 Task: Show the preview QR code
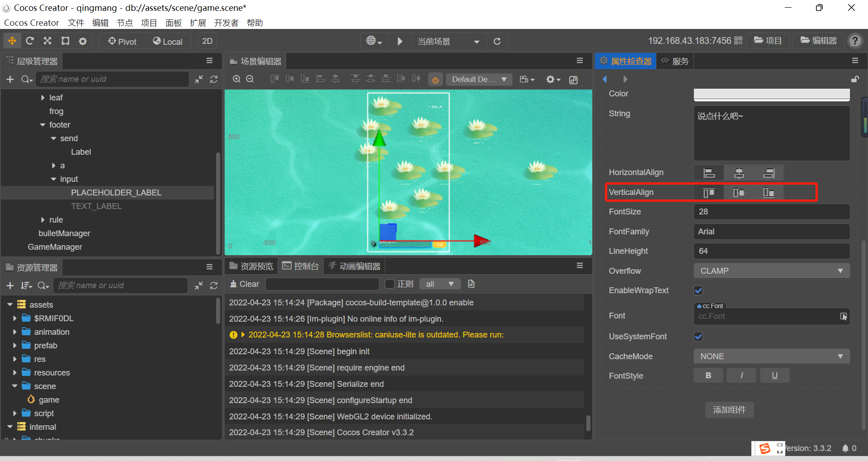(x=738, y=41)
